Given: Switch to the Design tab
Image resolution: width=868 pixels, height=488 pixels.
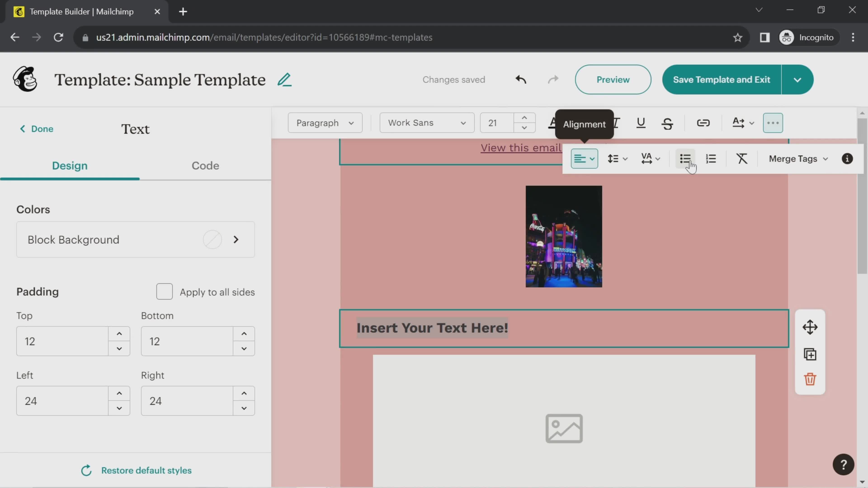Looking at the screenshot, I should (69, 166).
